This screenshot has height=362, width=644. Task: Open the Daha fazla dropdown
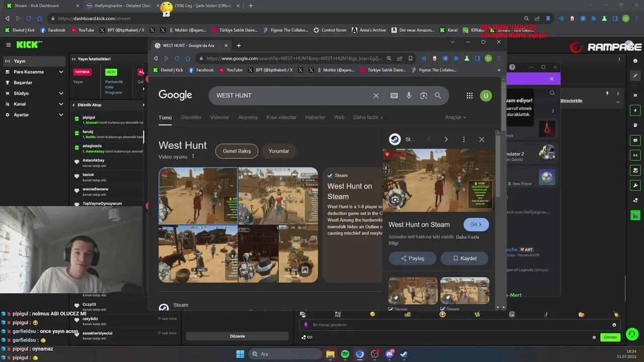pyautogui.click(x=368, y=117)
